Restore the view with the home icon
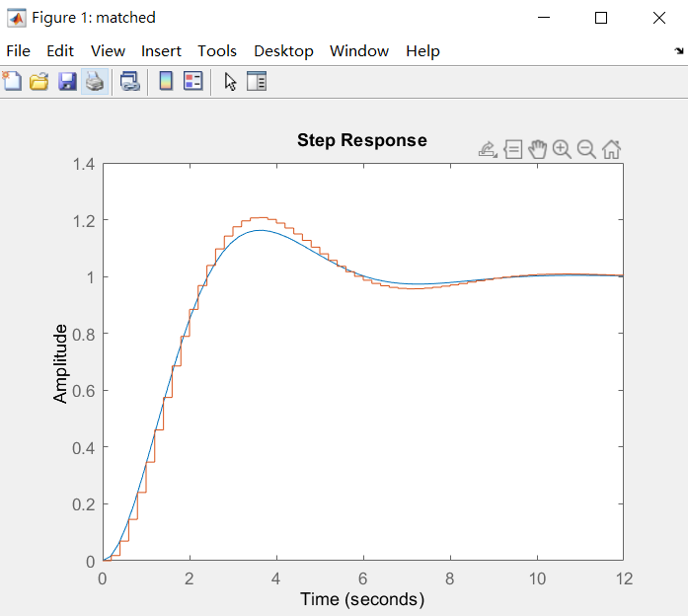The height and width of the screenshot is (616, 688). 611,150
